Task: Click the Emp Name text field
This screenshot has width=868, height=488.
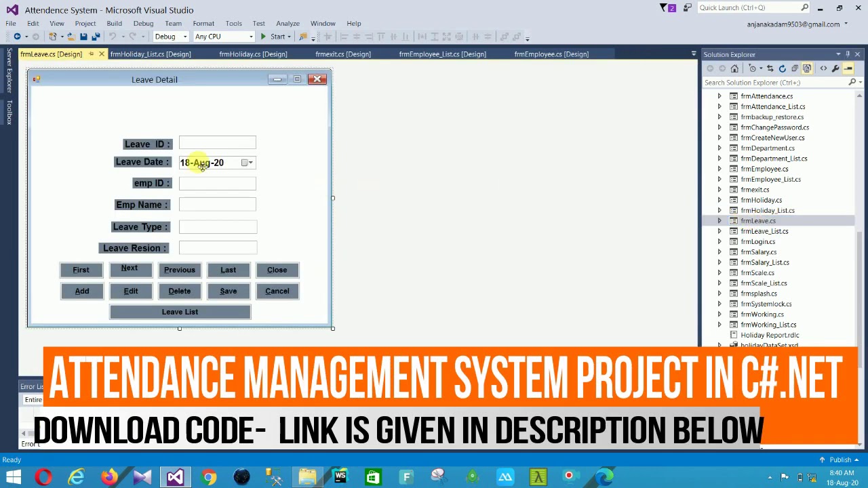Action: tap(218, 205)
